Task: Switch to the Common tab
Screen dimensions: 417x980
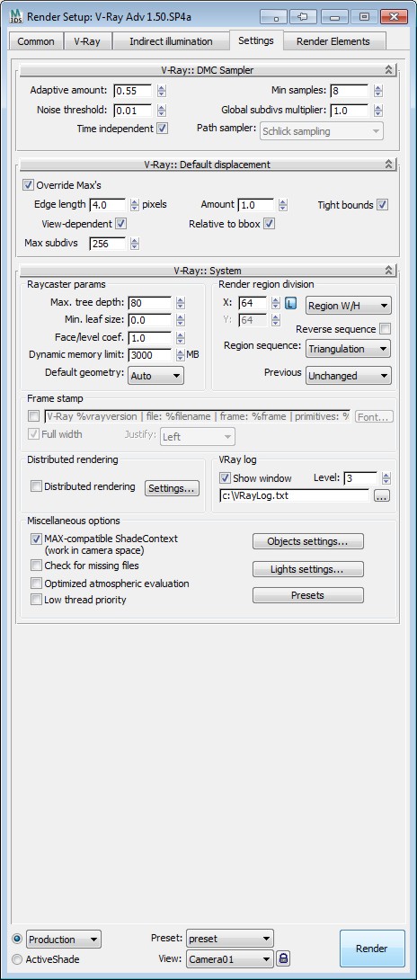Action: coord(36,42)
